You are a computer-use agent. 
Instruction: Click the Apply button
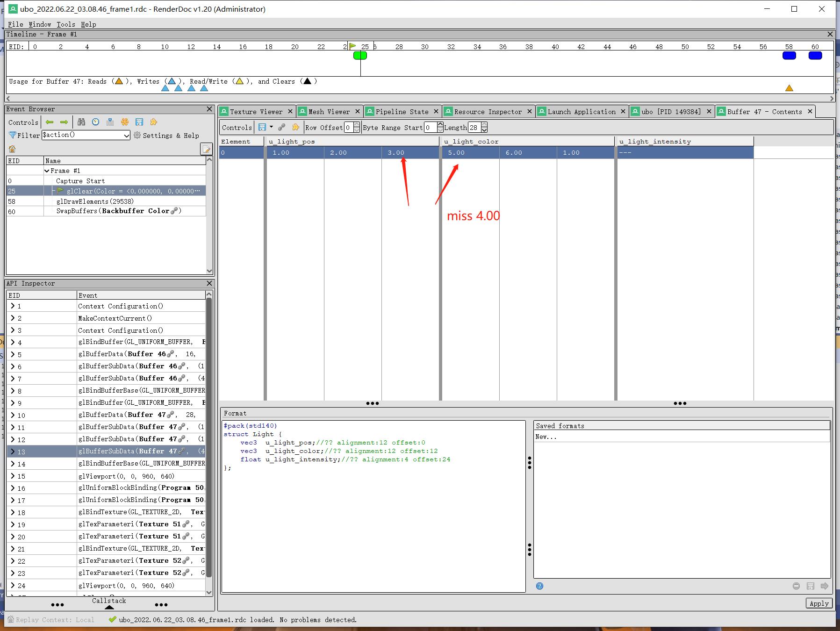click(819, 603)
